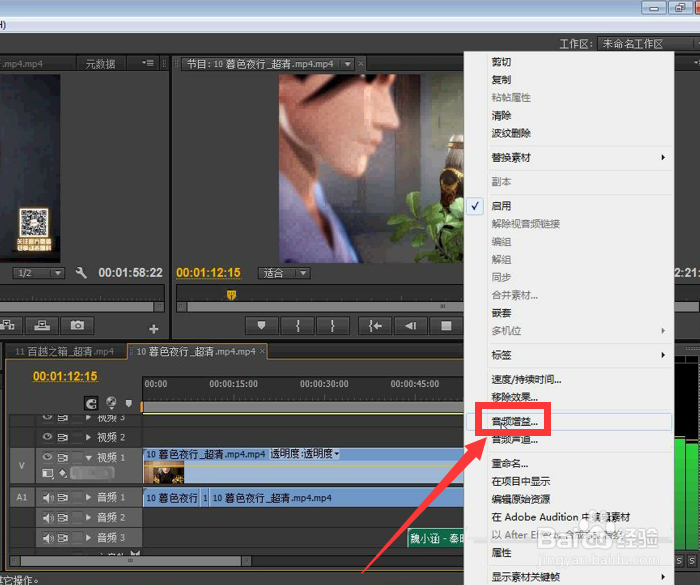
Task: Add a marker in the program monitor
Action: pos(262,326)
